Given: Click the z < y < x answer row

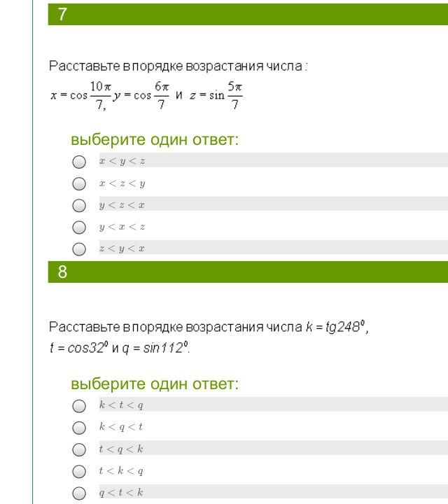Looking at the screenshot, I should click(x=274, y=247).
